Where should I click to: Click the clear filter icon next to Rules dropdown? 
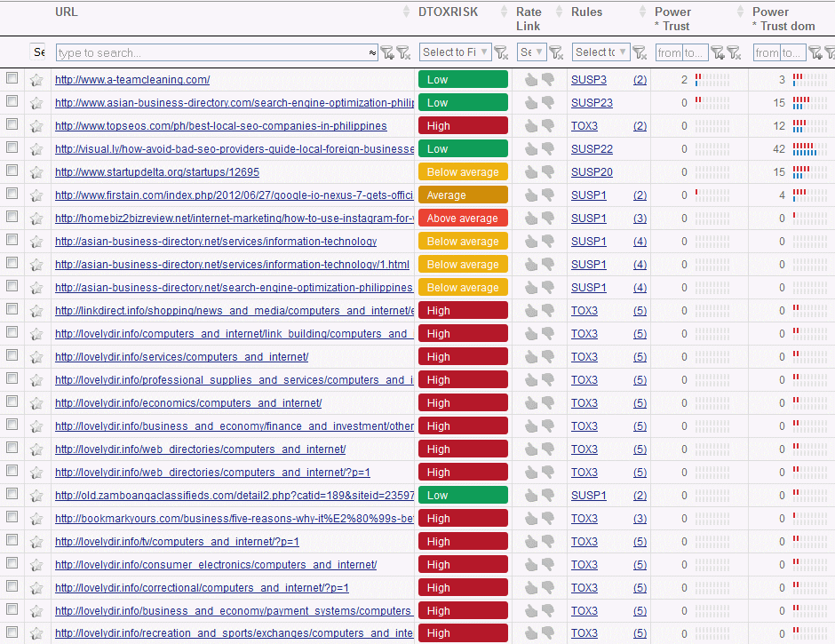pyautogui.click(x=639, y=52)
